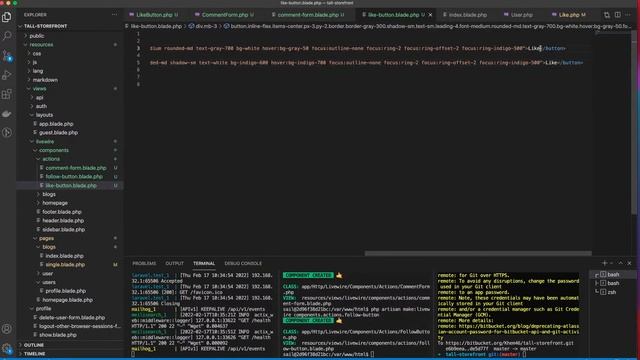
Task: Open the DEBUG CONSOLE panel tab
Action: point(243,264)
